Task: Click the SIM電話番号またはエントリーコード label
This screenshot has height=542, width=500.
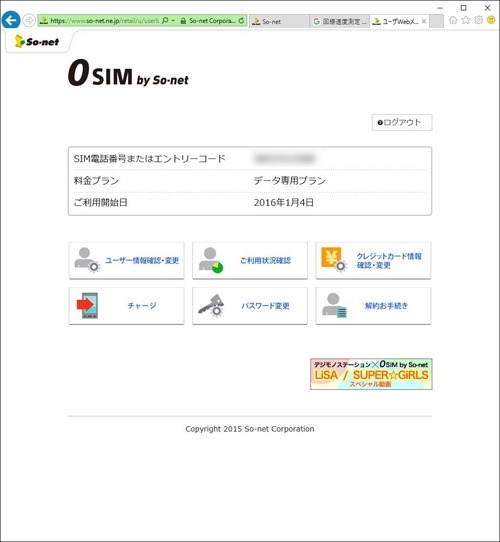Action: (149, 159)
